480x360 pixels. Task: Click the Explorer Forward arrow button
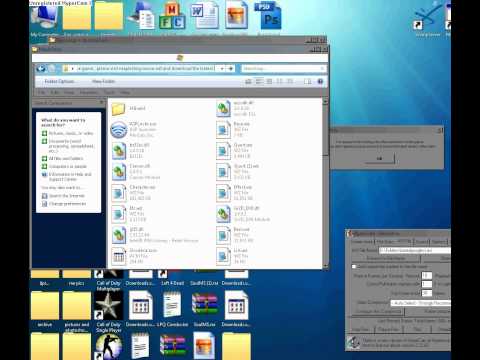click(x=52, y=69)
